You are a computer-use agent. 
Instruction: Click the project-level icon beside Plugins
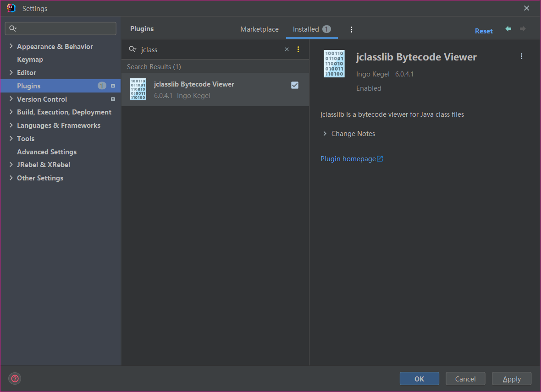click(113, 86)
